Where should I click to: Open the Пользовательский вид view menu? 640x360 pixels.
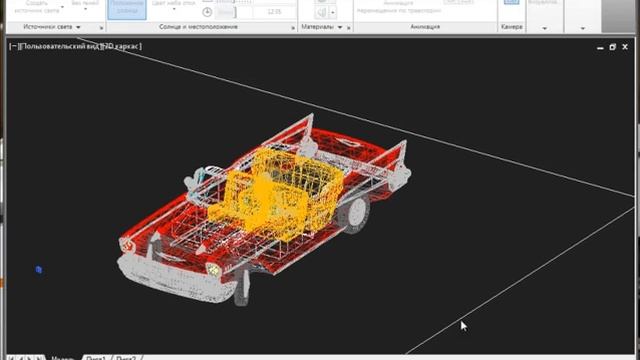click(60, 47)
